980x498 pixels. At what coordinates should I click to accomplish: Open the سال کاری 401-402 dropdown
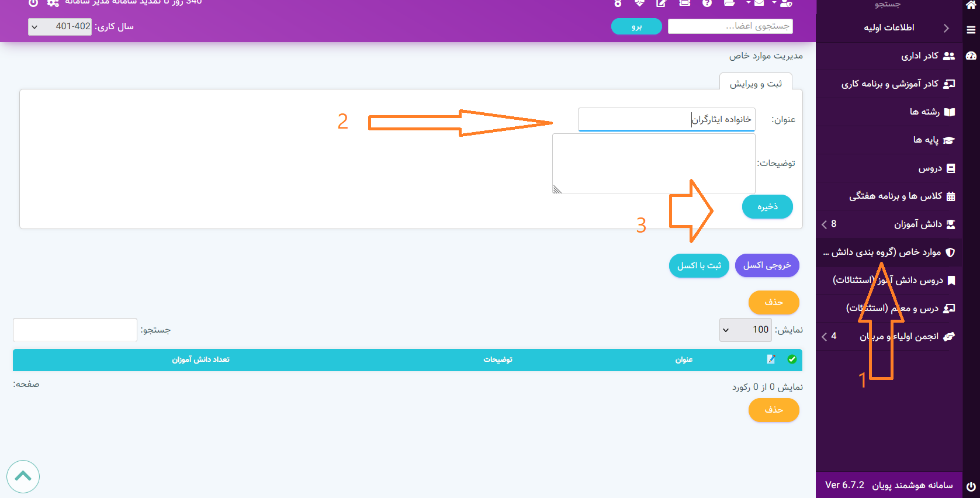(60, 26)
